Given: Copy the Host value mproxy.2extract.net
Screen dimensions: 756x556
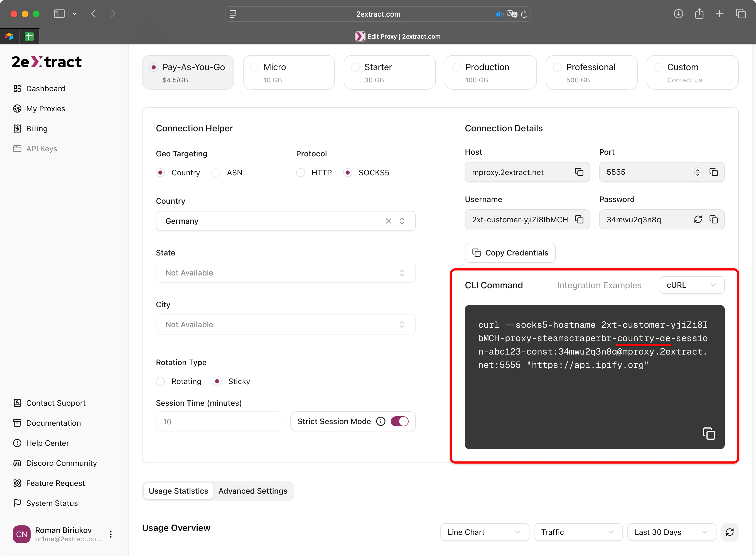Looking at the screenshot, I should (x=579, y=172).
